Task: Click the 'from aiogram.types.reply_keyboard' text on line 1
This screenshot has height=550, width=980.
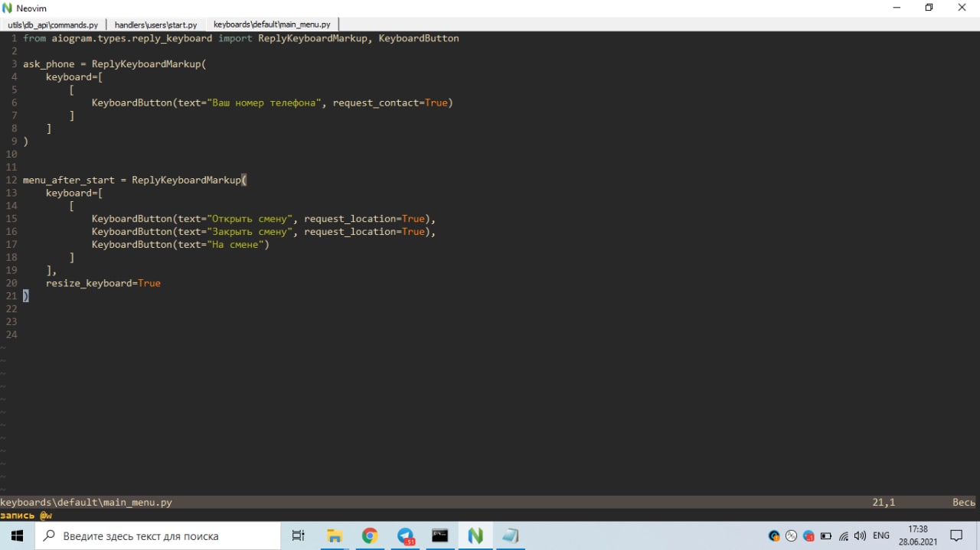Action: click(117, 38)
